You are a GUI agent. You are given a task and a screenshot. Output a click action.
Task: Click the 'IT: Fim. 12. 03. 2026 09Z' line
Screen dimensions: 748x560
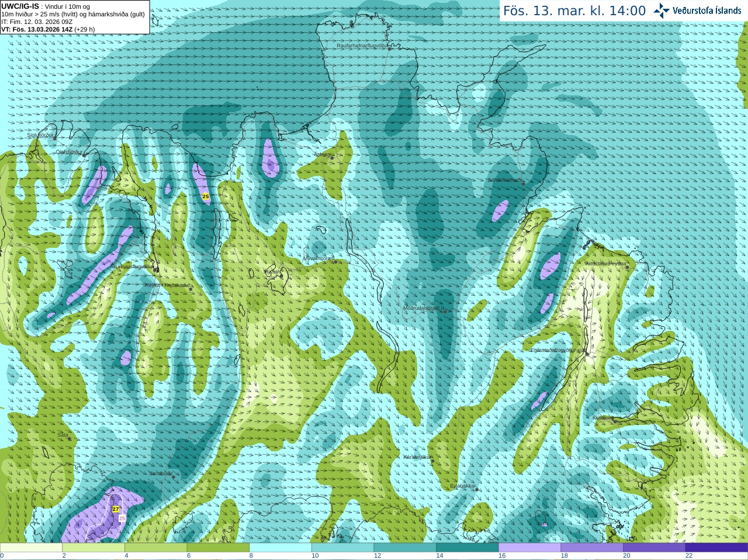coord(37,22)
